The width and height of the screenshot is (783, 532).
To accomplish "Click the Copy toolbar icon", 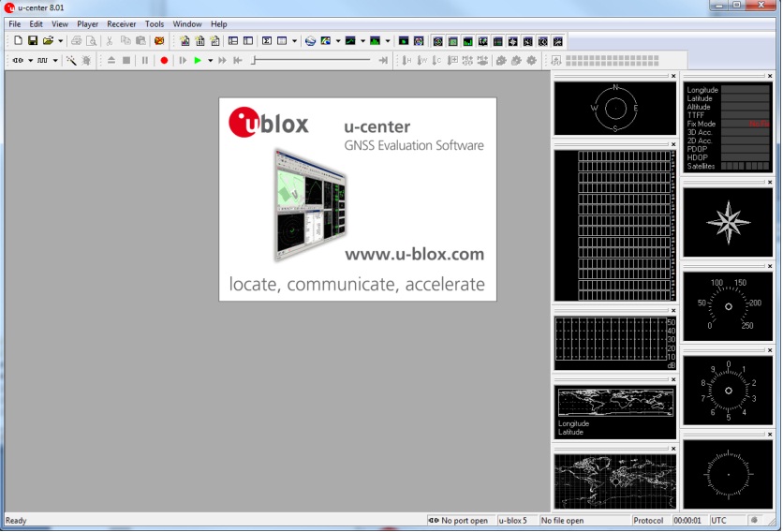I will click(126, 41).
